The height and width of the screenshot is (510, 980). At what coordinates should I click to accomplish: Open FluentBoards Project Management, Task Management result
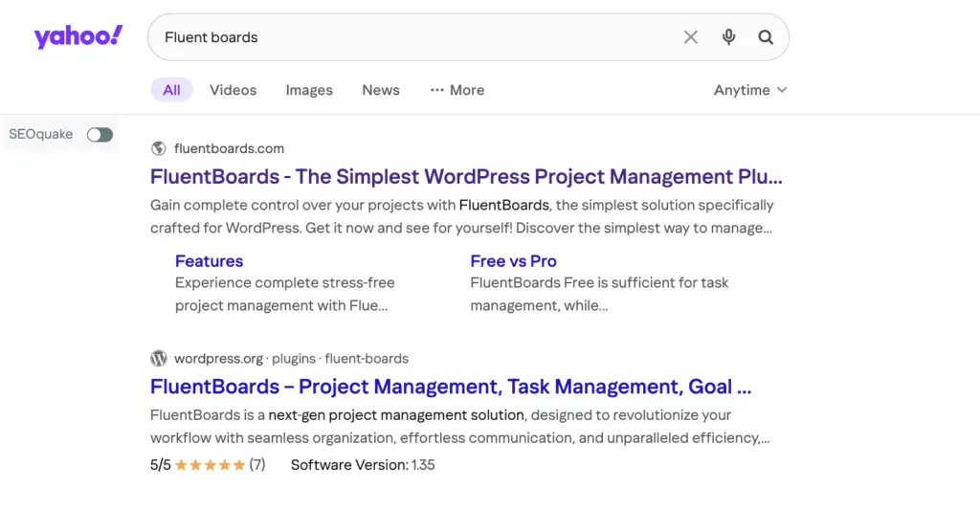(451, 387)
